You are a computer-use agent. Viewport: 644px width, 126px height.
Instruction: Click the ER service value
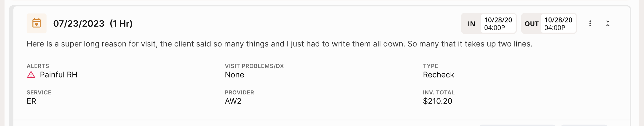31,101
